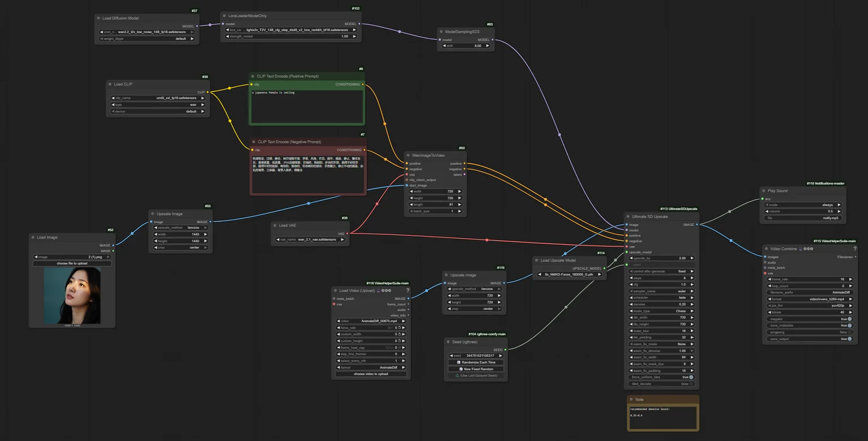Open the clip_name dropdown in Load CLIP
The width and height of the screenshot is (868, 441).
click(x=158, y=98)
